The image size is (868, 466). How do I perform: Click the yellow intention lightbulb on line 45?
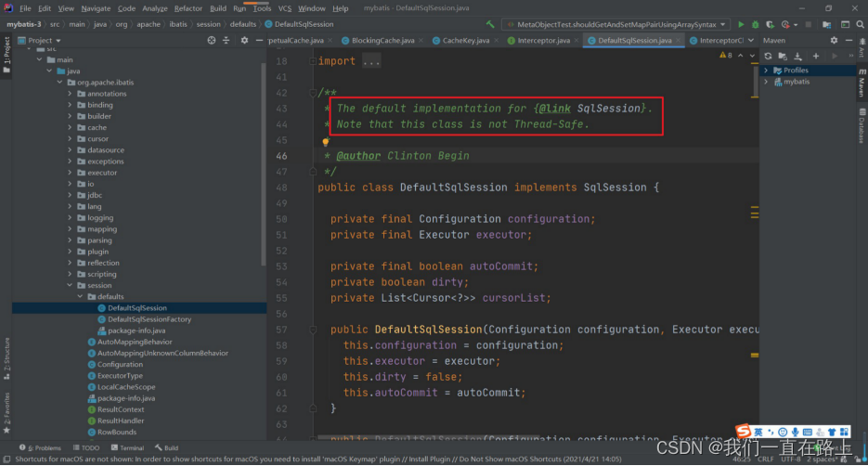pyautogui.click(x=326, y=142)
